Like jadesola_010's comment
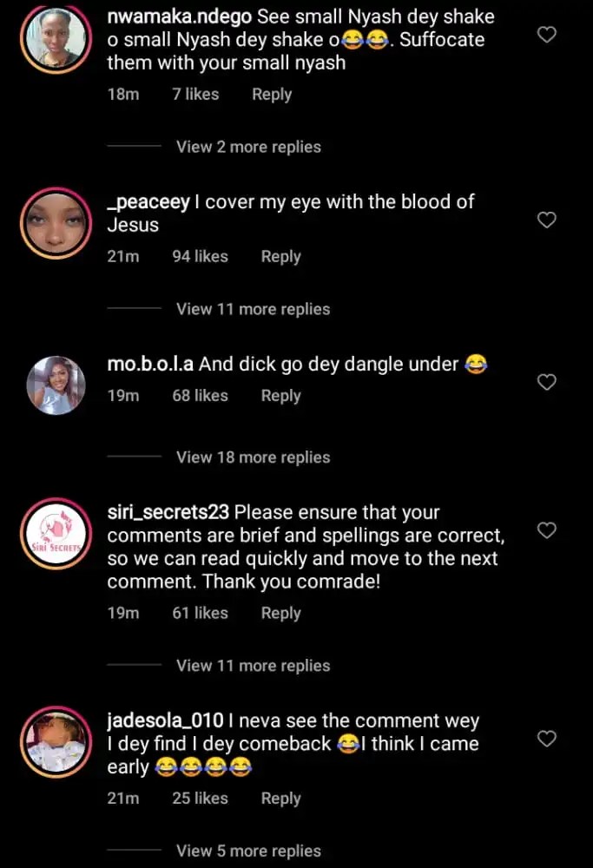This screenshot has width=593, height=868. pyautogui.click(x=547, y=739)
